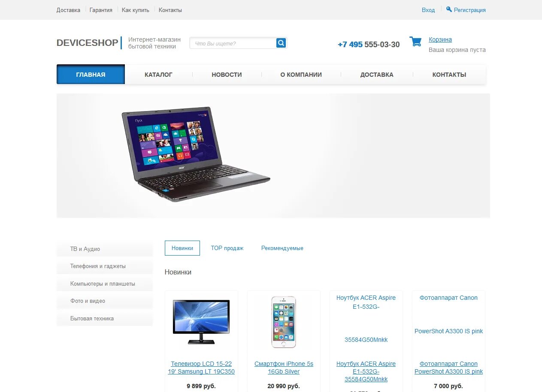Open the iPhone 5s product image
Viewport: 542px width, 392px height.
pos(284,322)
